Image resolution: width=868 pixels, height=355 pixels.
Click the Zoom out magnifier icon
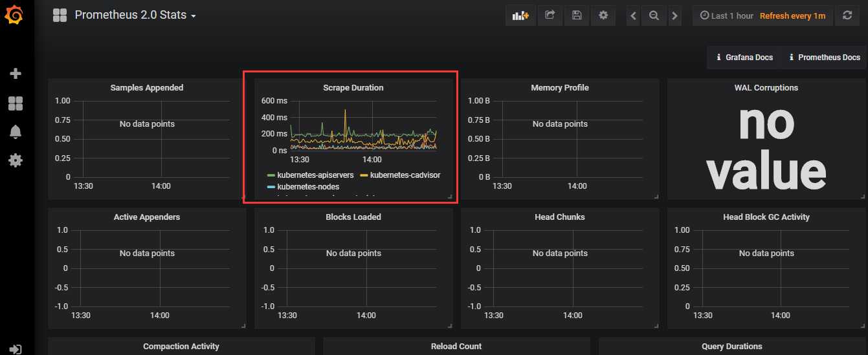point(654,16)
